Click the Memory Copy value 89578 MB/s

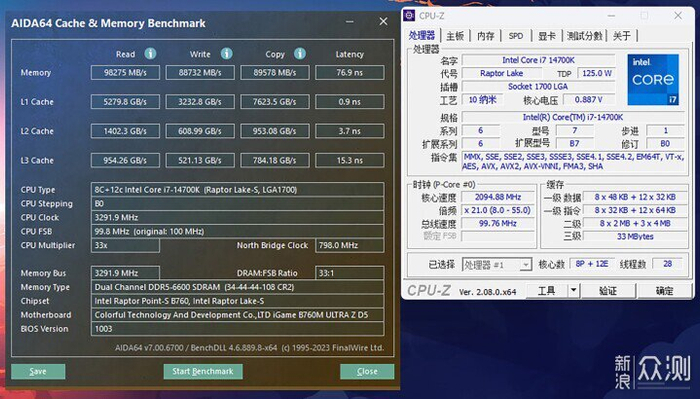[275, 72]
